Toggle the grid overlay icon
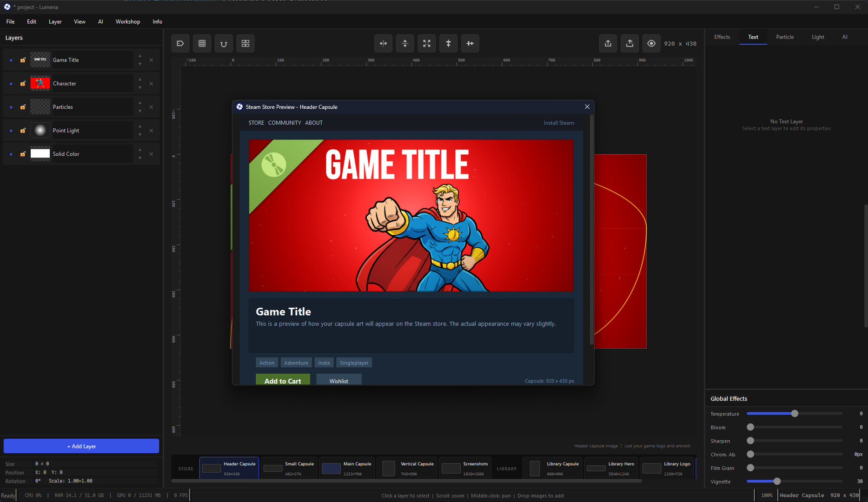This screenshot has height=502, width=868. pos(202,43)
